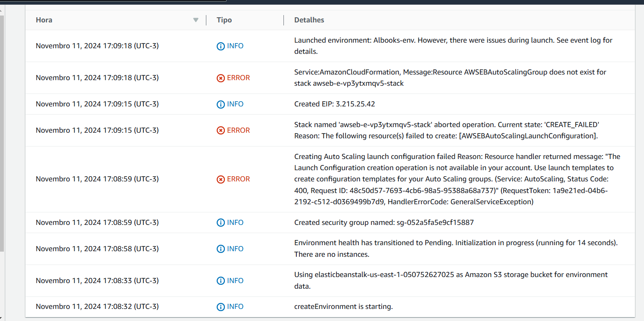Select timestamp 17:08:59 of security group row

click(97, 222)
